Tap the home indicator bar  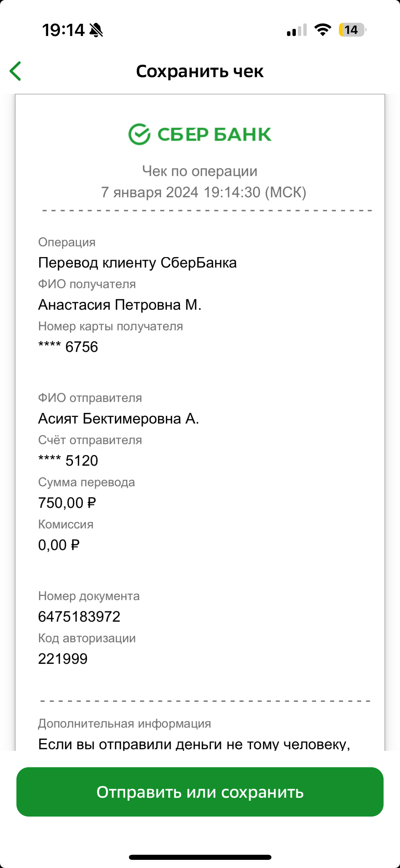pyautogui.click(x=200, y=857)
